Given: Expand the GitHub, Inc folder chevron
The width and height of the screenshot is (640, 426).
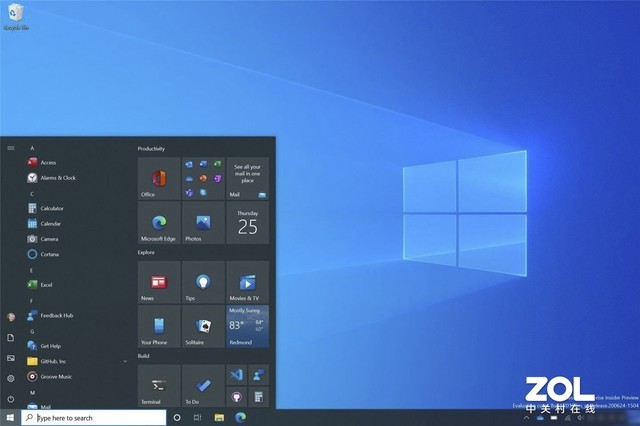Looking at the screenshot, I should pyautogui.click(x=125, y=362).
